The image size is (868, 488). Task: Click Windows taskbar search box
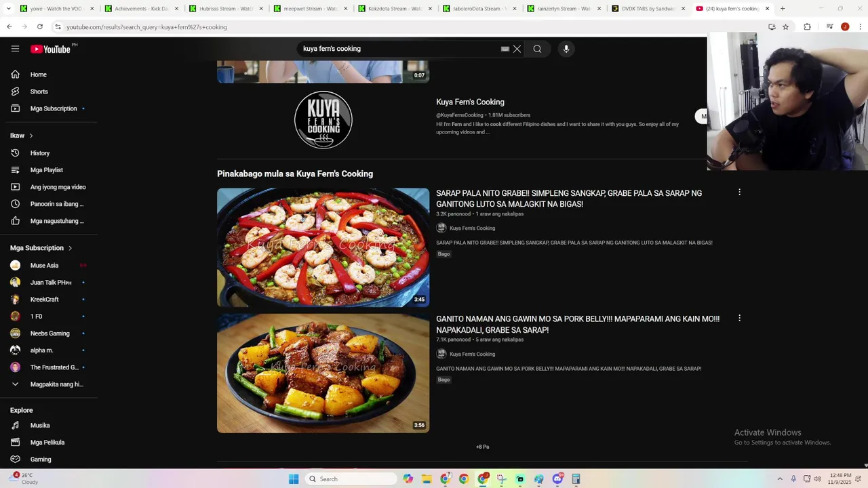click(x=350, y=479)
